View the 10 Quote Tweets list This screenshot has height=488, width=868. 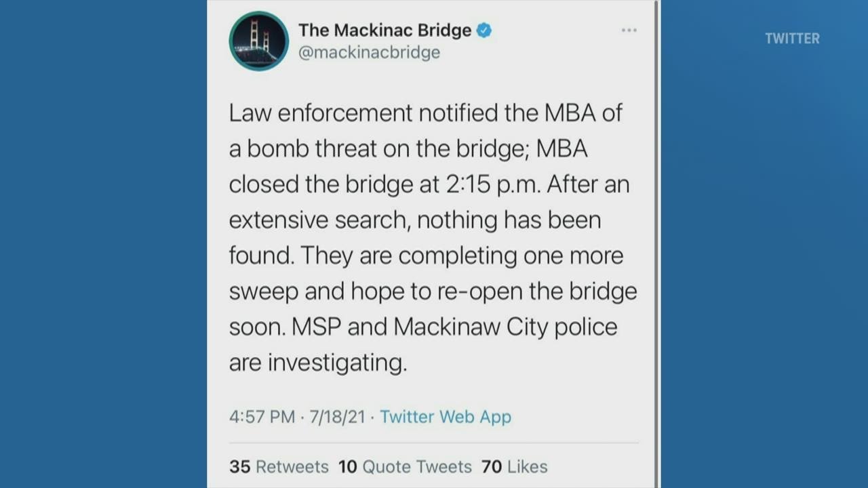click(x=405, y=466)
